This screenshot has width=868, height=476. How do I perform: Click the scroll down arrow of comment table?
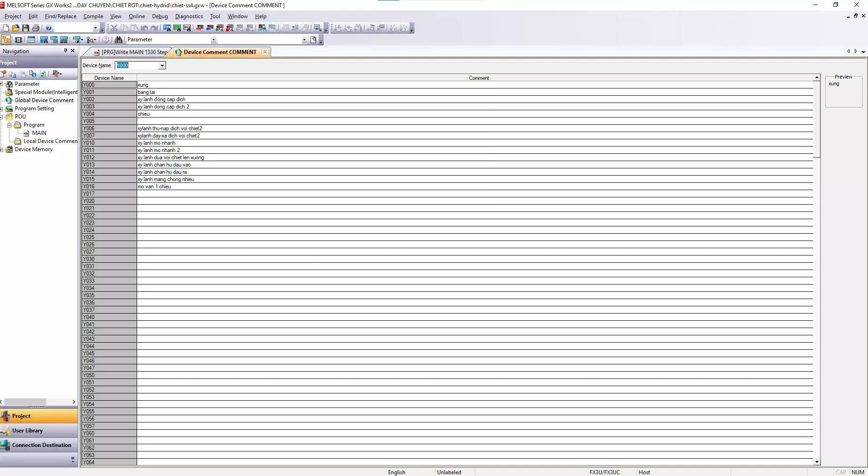(x=817, y=462)
